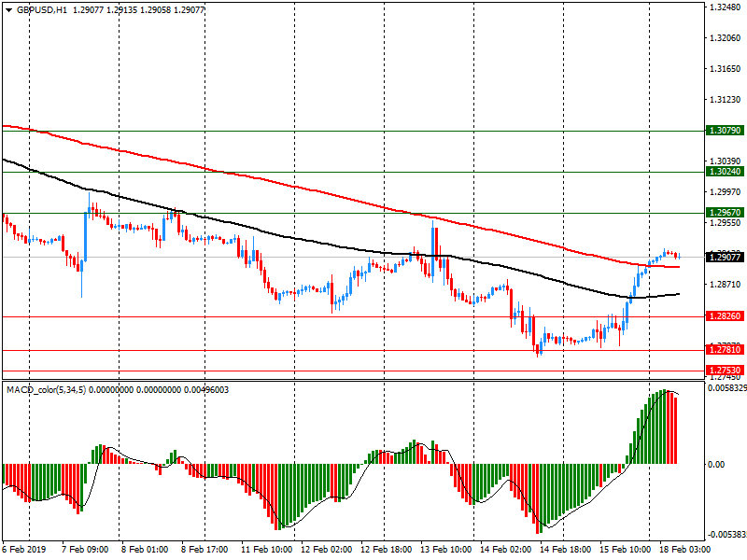Image resolution: width=747 pixels, height=560 pixels.
Task: Click the 1.32480 top price scale value
Action: [725, 7]
